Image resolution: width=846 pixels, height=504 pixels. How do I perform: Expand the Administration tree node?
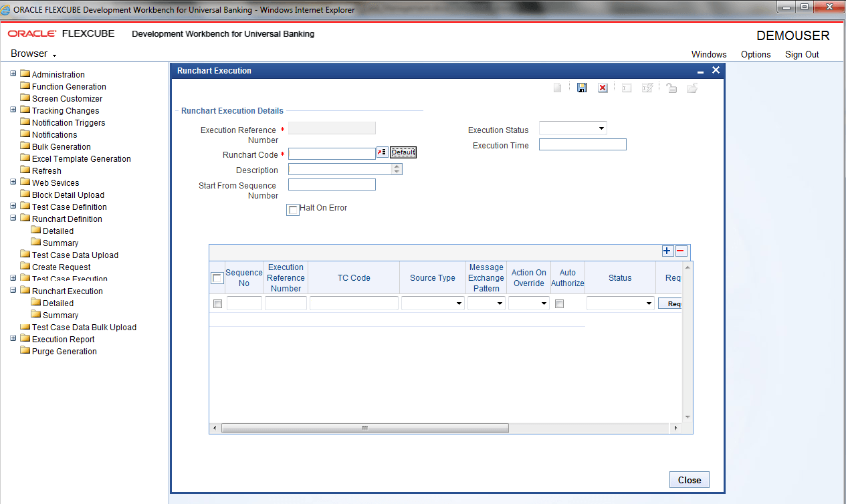[13, 74]
